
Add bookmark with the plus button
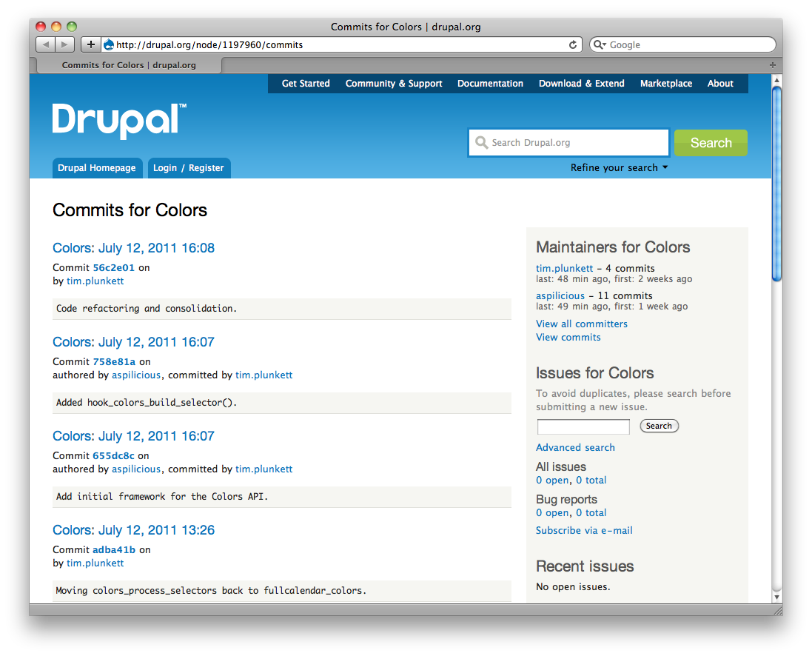tap(90, 44)
